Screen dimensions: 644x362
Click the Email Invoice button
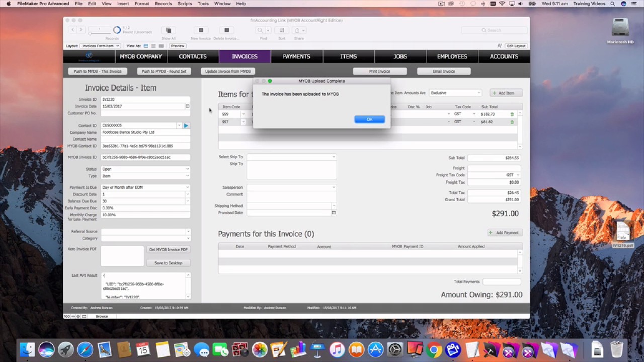tap(444, 71)
